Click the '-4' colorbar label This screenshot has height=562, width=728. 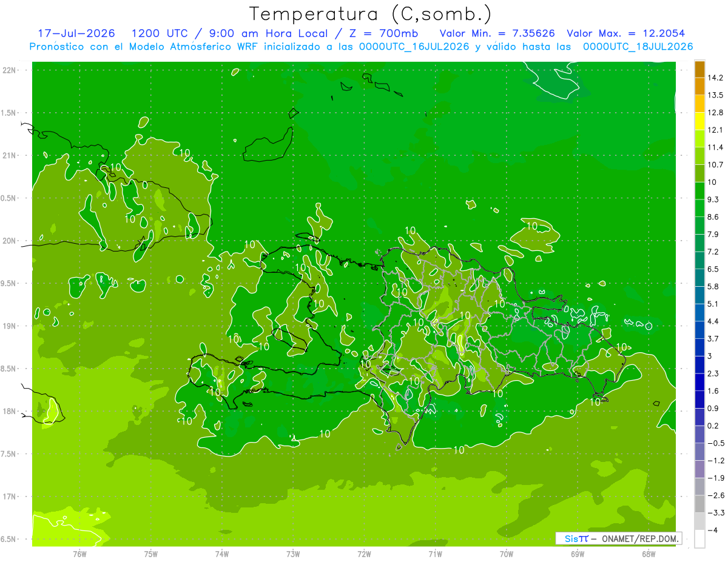(714, 530)
